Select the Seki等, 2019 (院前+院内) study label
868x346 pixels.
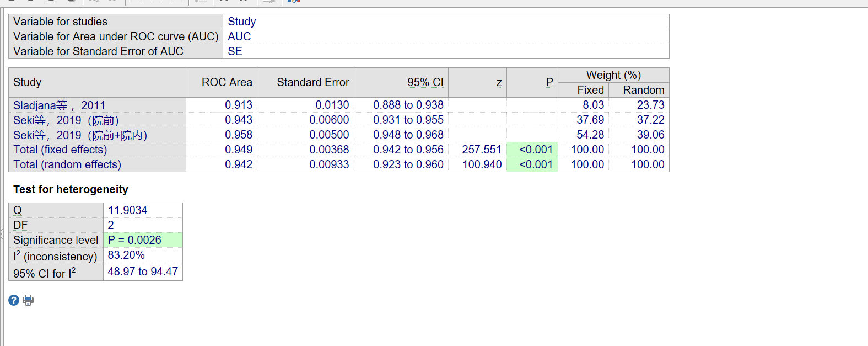[80, 135]
